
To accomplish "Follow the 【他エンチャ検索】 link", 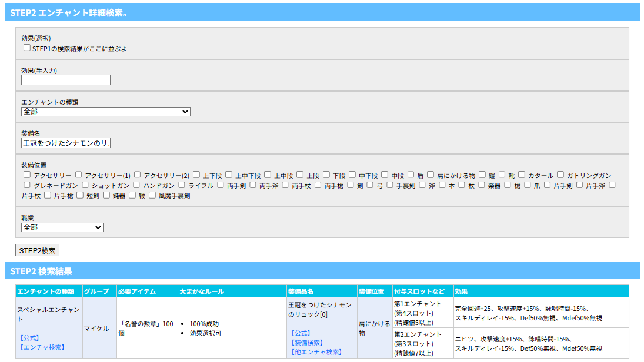I will coord(315,352).
